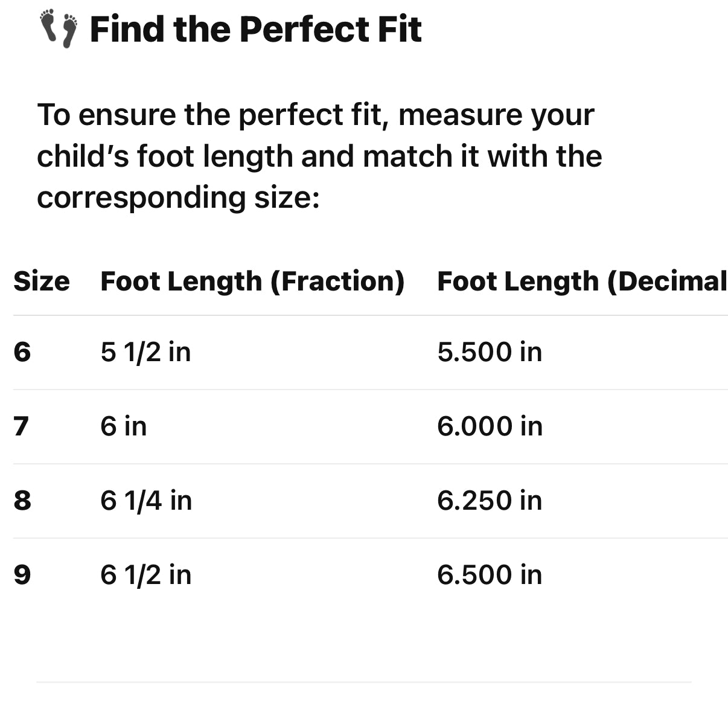728x703 pixels.
Task: Click the 'Find the Perfect Fit' heading
Action: click(x=255, y=29)
